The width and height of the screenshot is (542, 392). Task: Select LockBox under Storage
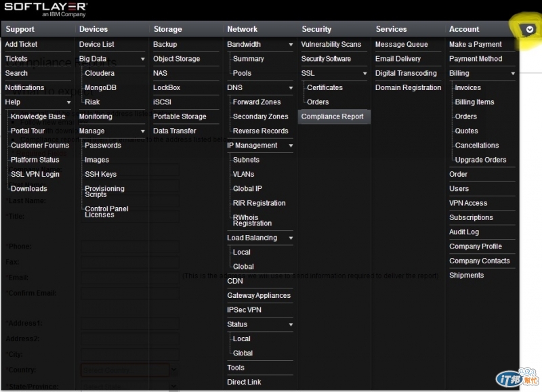[x=167, y=88]
